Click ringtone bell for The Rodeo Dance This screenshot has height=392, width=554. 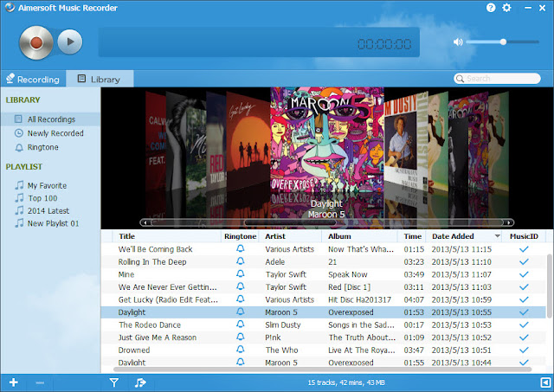pos(241,325)
